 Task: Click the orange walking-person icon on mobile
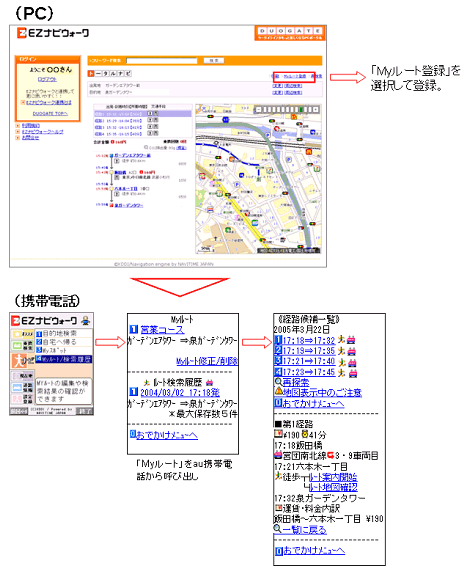tap(20, 361)
